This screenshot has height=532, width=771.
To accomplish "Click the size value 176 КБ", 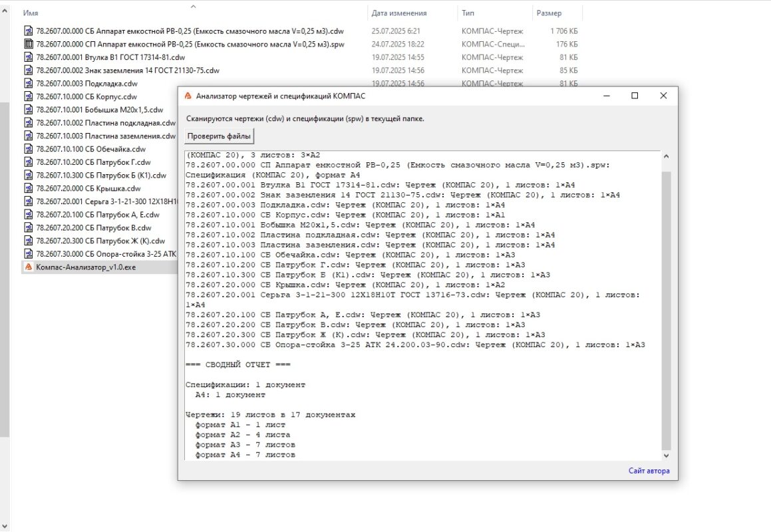I will (567, 44).
